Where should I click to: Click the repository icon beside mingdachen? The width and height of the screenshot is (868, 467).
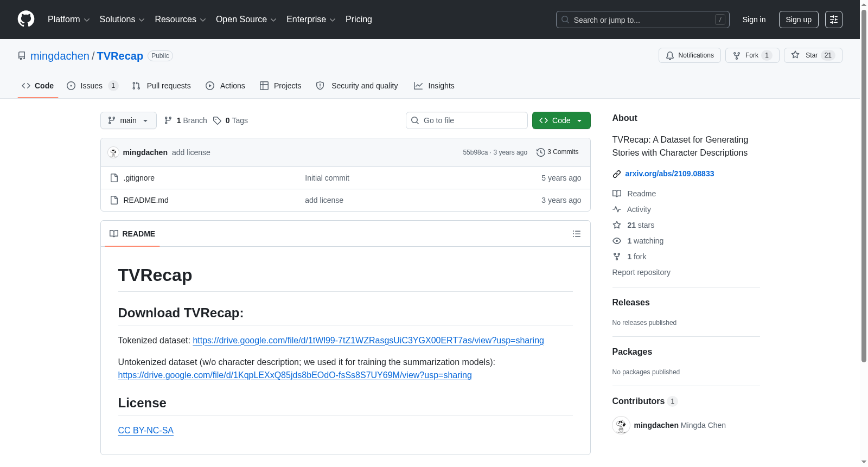point(22,56)
